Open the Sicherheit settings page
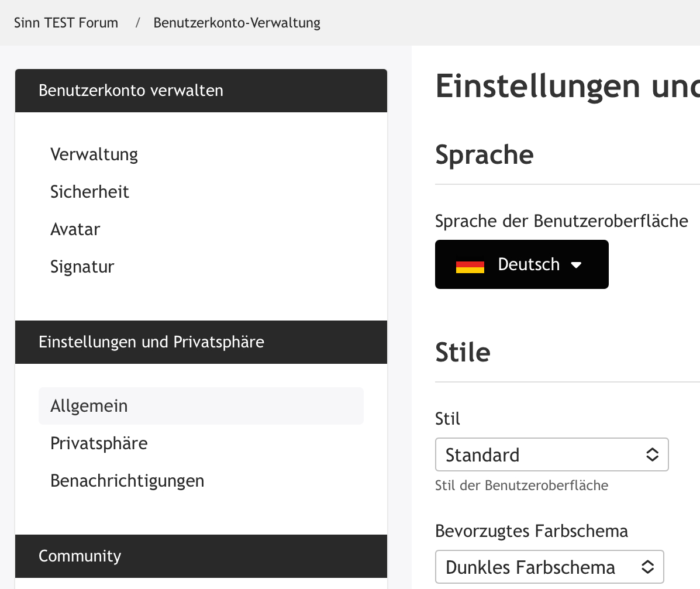700x589 pixels. pos(89,192)
